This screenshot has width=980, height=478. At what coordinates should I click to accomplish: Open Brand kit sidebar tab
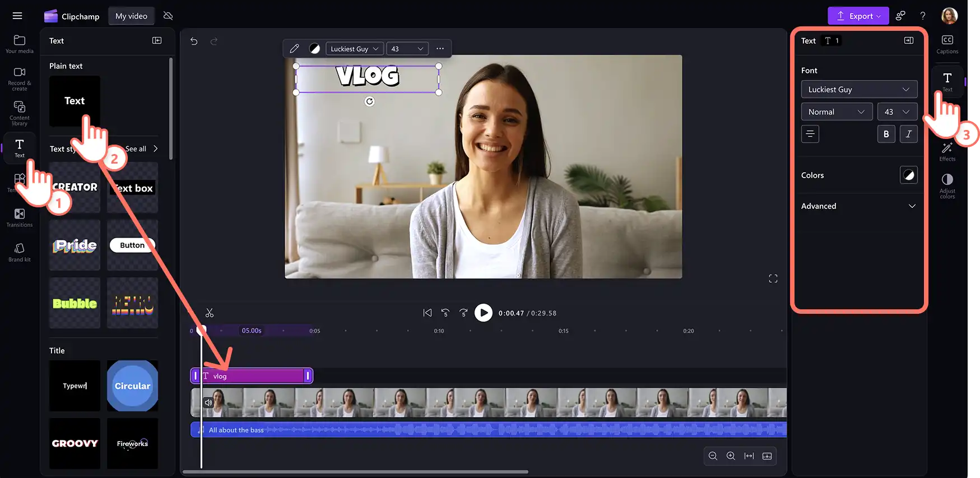point(20,252)
